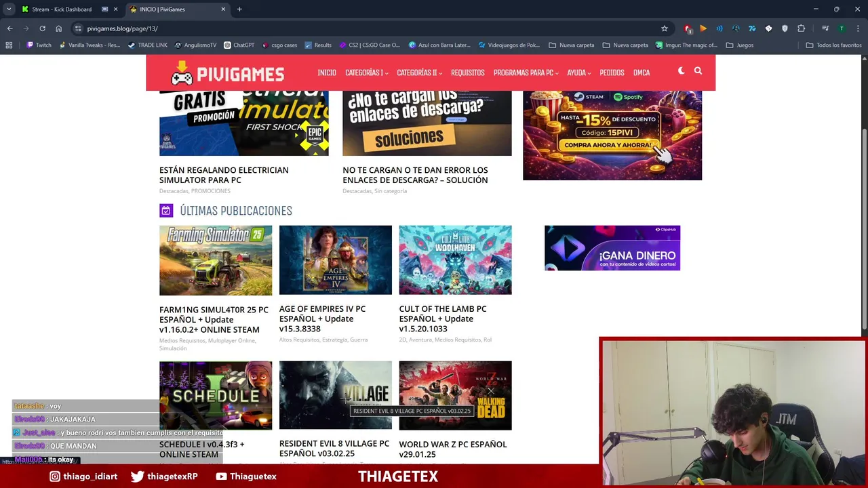Open the tab search dropdown
This screenshot has height=488, width=868.
click(8, 9)
